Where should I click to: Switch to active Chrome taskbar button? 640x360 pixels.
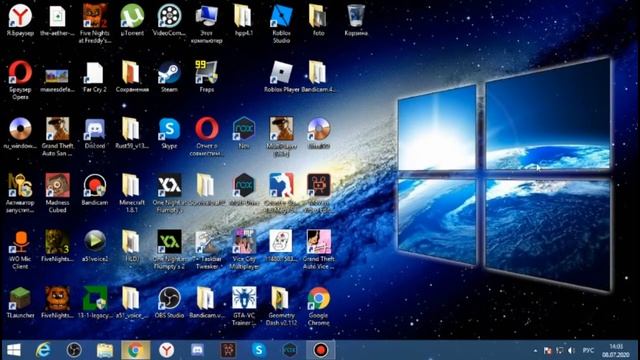click(136, 350)
